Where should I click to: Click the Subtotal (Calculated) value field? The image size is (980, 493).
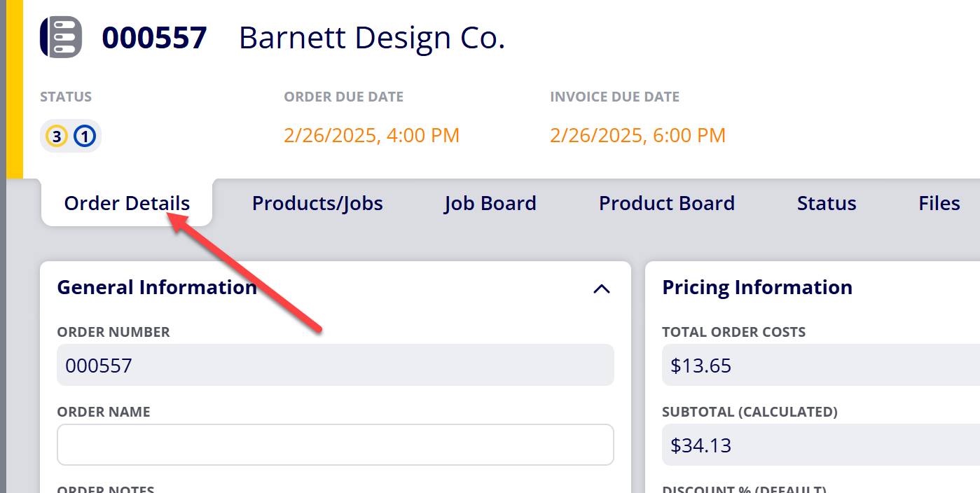[x=821, y=445]
